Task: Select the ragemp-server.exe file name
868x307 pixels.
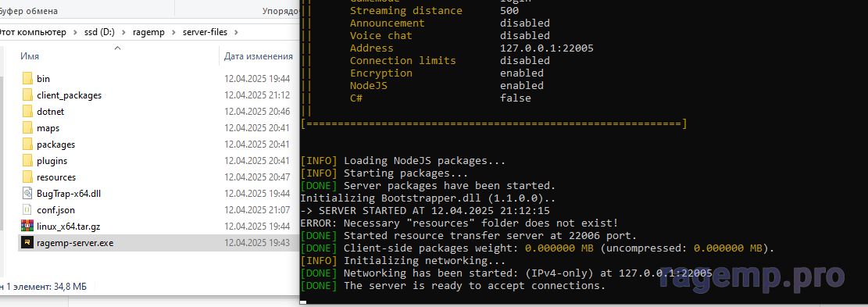Action: (x=75, y=243)
